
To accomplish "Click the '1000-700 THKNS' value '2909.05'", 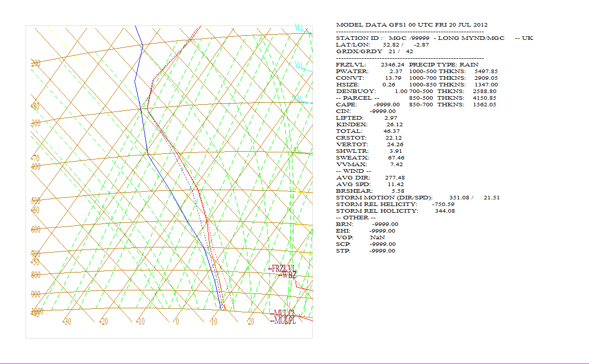I will (x=486, y=78).
